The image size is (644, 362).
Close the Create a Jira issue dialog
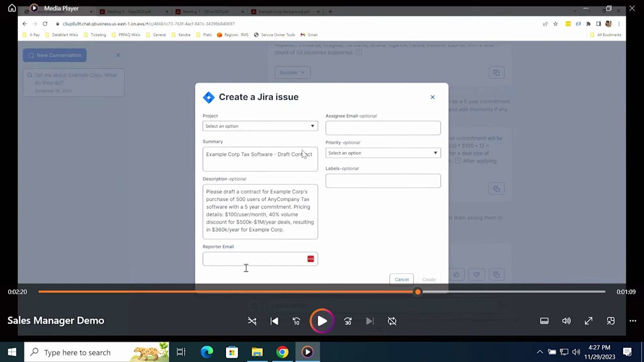tap(433, 97)
